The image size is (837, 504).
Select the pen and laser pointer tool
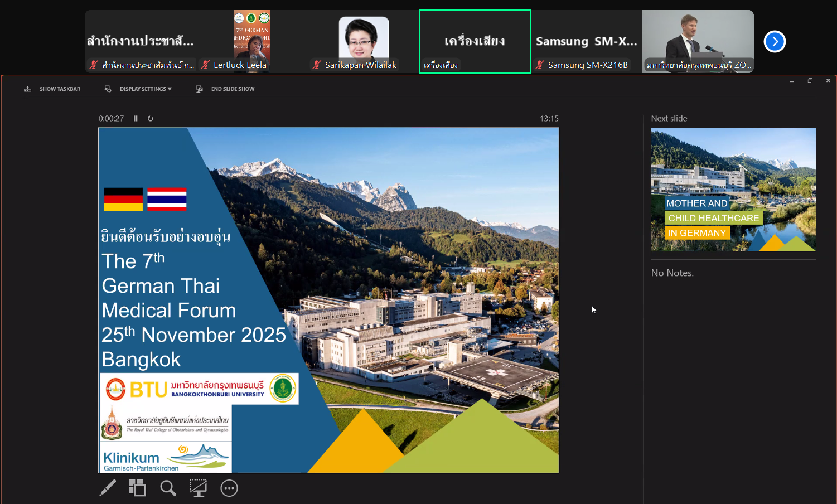pos(108,488)
